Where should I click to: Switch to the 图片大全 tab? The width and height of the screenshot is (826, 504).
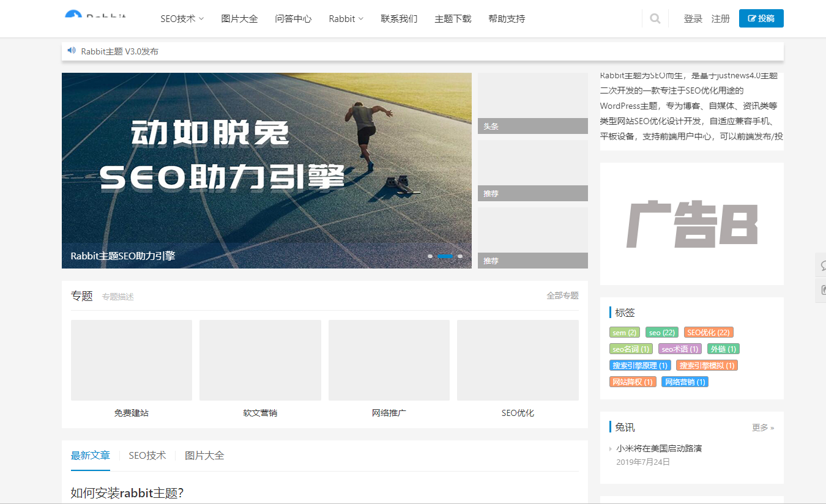pyautogui.click(x=204, y=456)
